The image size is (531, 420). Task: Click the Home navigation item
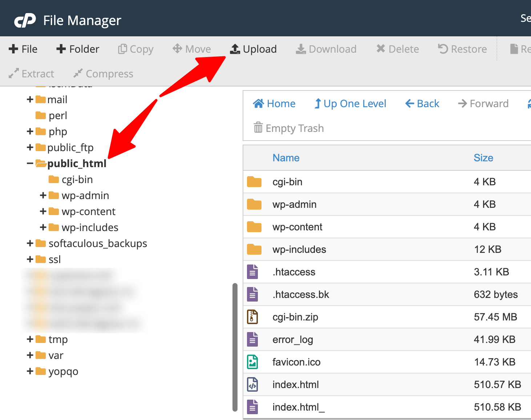click(x=274, y=104)
